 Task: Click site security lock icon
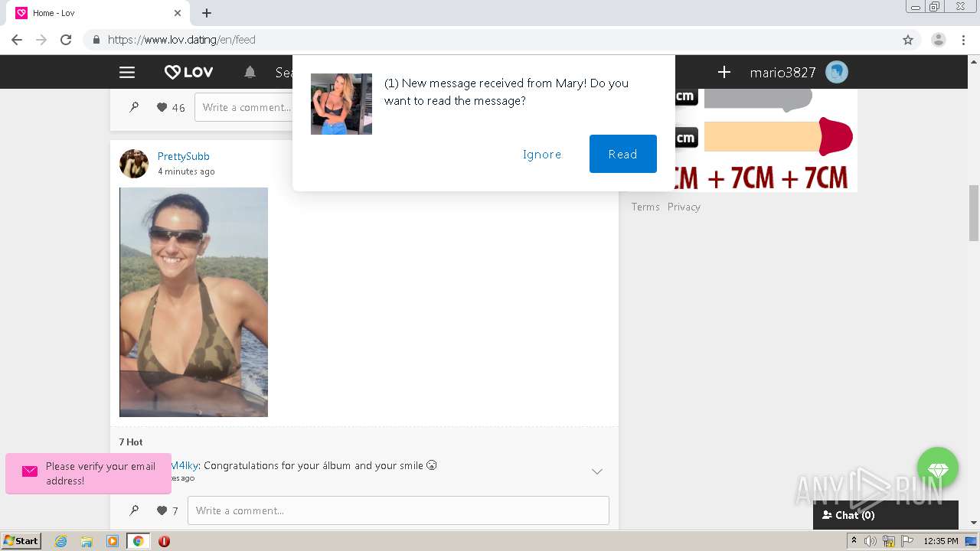tap(96, 40)
